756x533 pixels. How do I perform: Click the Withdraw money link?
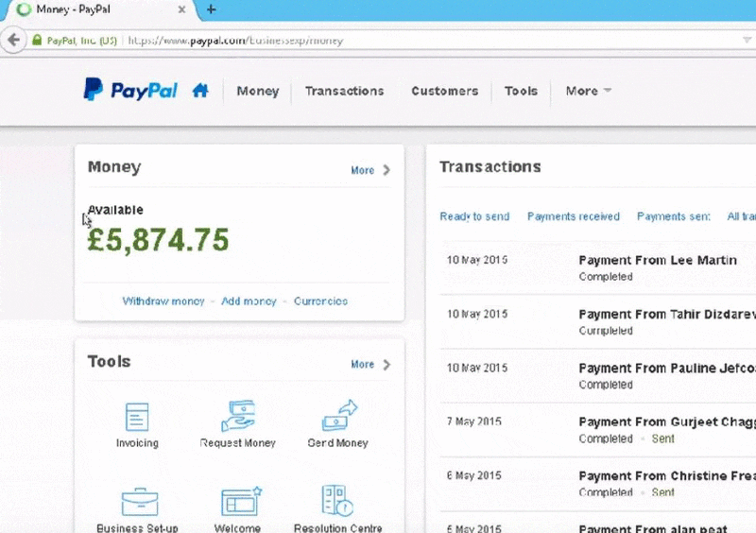[163, 301]
